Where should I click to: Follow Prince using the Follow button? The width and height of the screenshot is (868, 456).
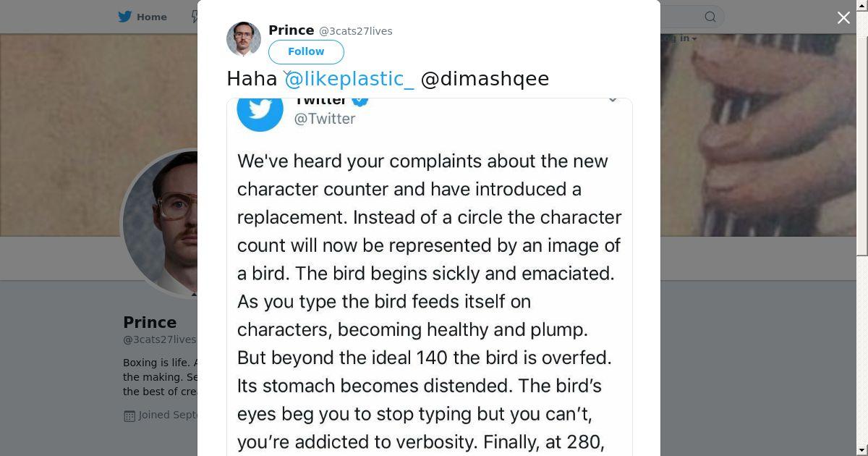point(306,51)
